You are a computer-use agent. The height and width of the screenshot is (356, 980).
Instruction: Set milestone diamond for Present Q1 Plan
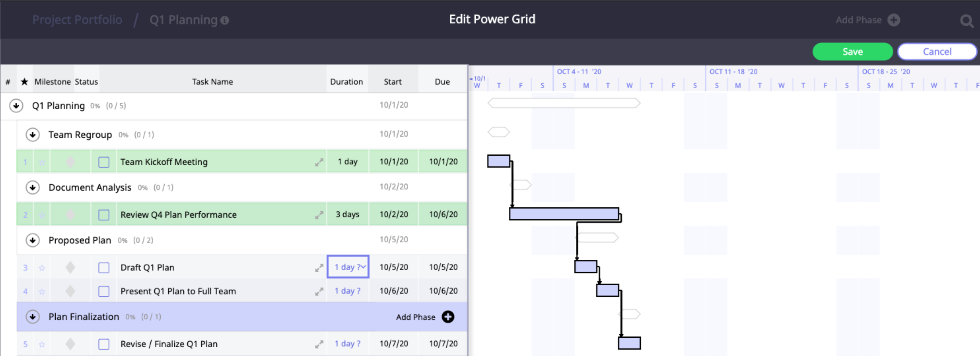(70, 292)
